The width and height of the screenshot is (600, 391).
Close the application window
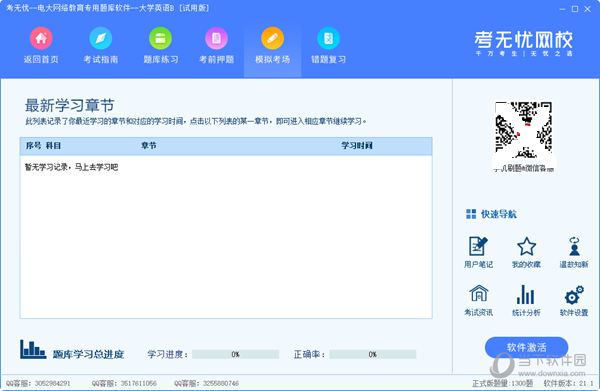pyautogui.click(x=587, y=9)
